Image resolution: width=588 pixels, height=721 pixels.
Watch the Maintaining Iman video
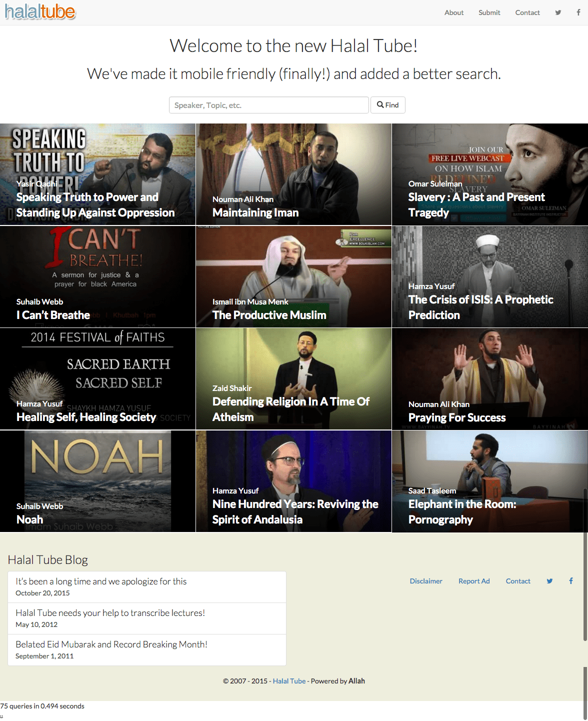pos(293,174)
